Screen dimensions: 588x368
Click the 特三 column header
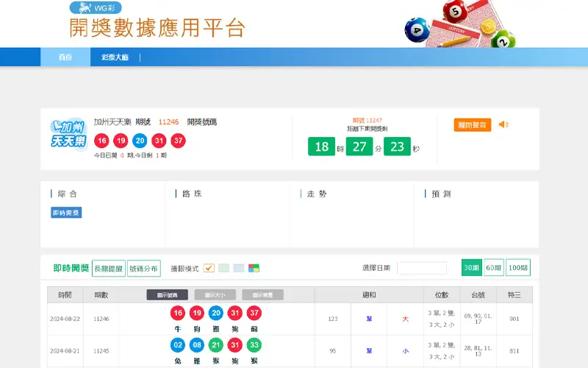pos(514,295)
